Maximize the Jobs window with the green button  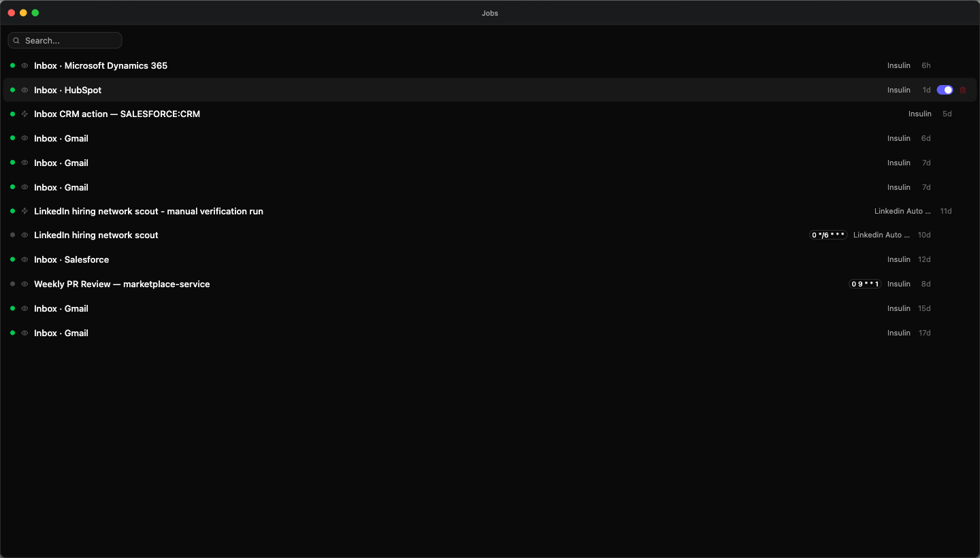(x=35, y=13)
